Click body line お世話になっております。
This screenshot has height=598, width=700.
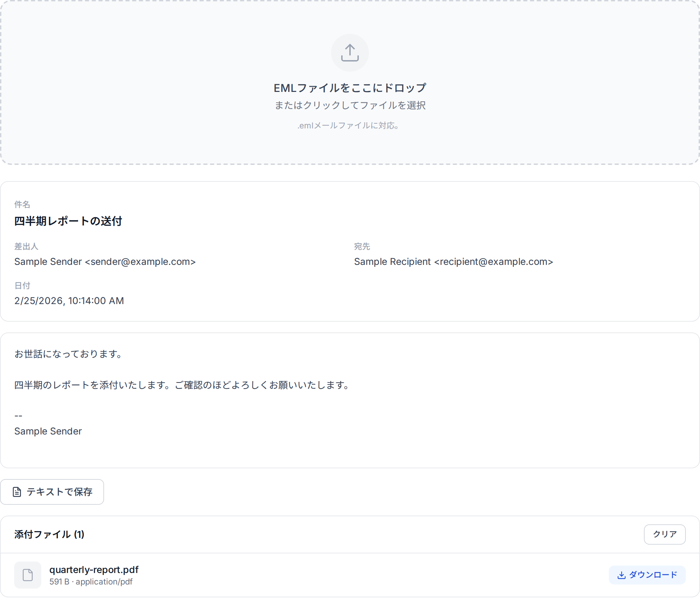69,354
